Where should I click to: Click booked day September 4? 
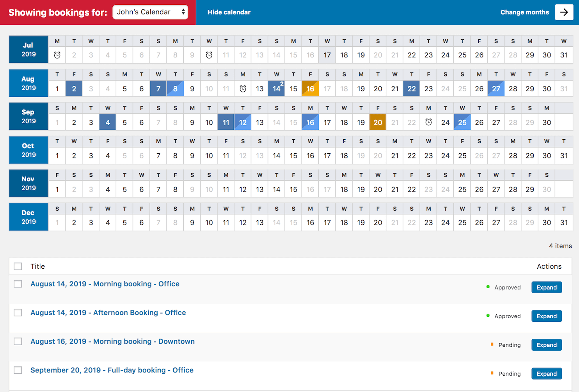click(x=108, y=122)
